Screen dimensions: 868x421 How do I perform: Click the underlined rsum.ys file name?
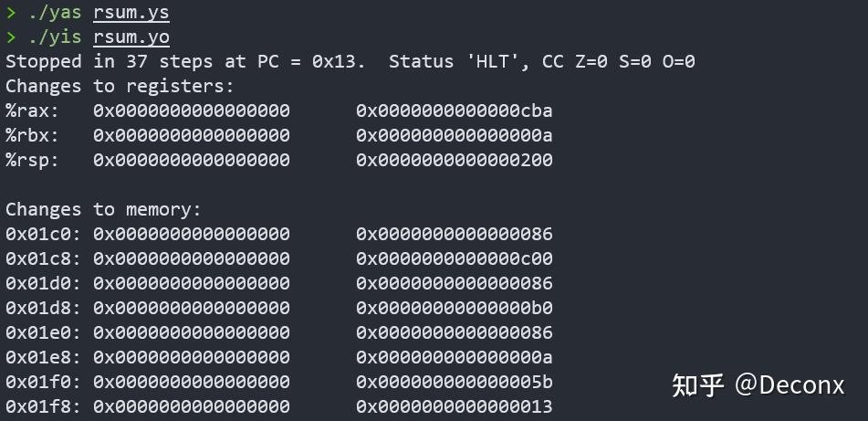coord(131,13)
